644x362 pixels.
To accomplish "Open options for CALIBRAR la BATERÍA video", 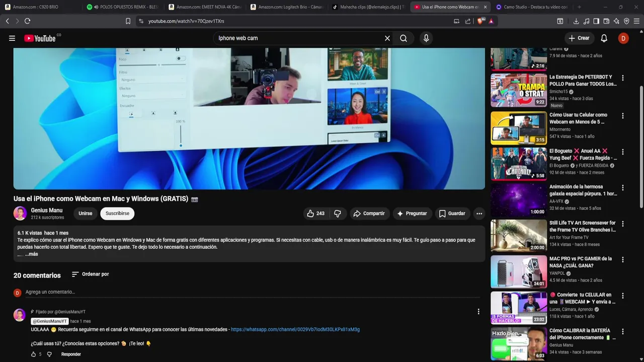I will [623, 332].
